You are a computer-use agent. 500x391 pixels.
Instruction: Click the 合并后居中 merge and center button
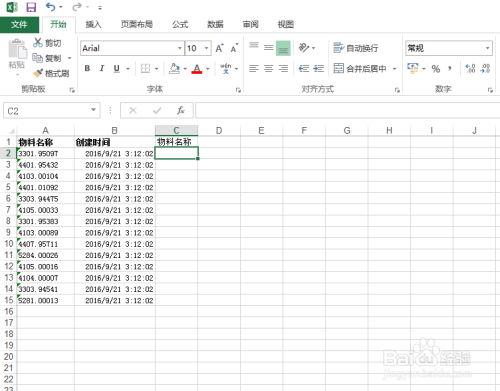pyautogui.click(x=360, y=69)
